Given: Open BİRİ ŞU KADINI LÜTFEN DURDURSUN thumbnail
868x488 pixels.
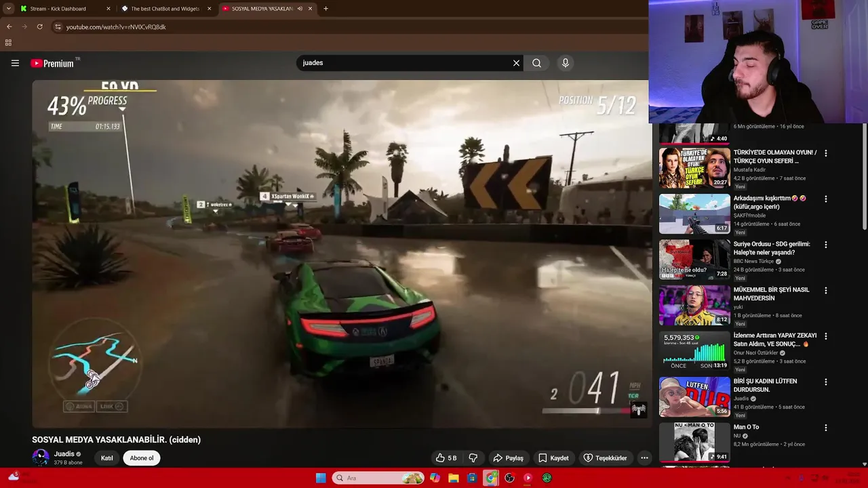Looking at the screenshot, I should 694,397.
